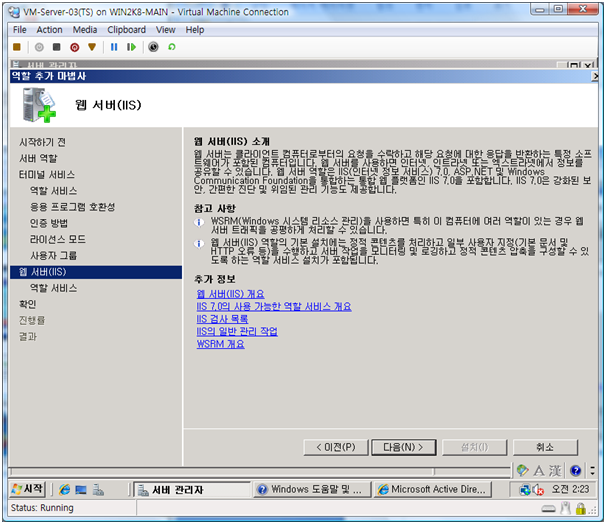This screenshot has height=524, width=606.
Task: Open the Clipboard menu
Action: [x=127, y=30]
